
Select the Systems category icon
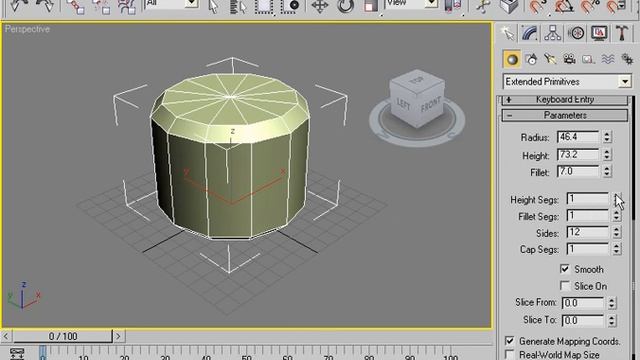tap(627, 60)
